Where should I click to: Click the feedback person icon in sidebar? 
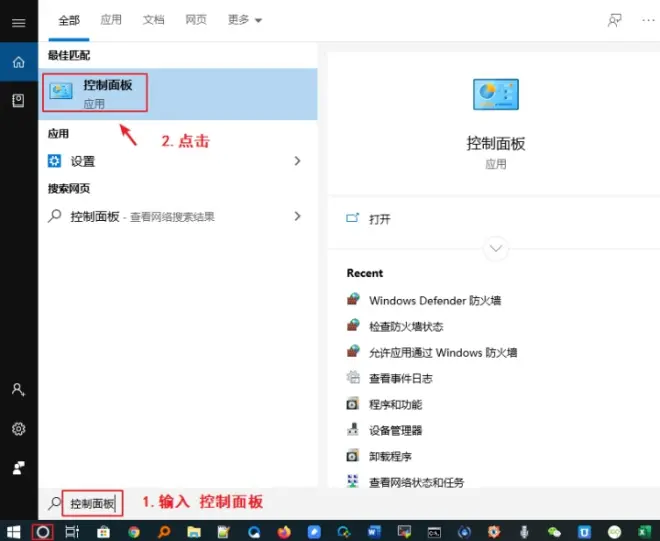click(x=18, y=467)
